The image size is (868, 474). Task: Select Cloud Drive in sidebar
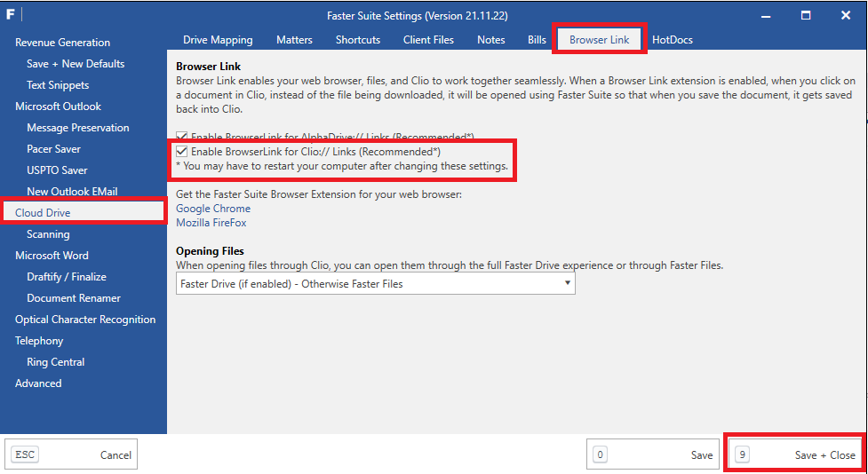(x=84, y=213)
